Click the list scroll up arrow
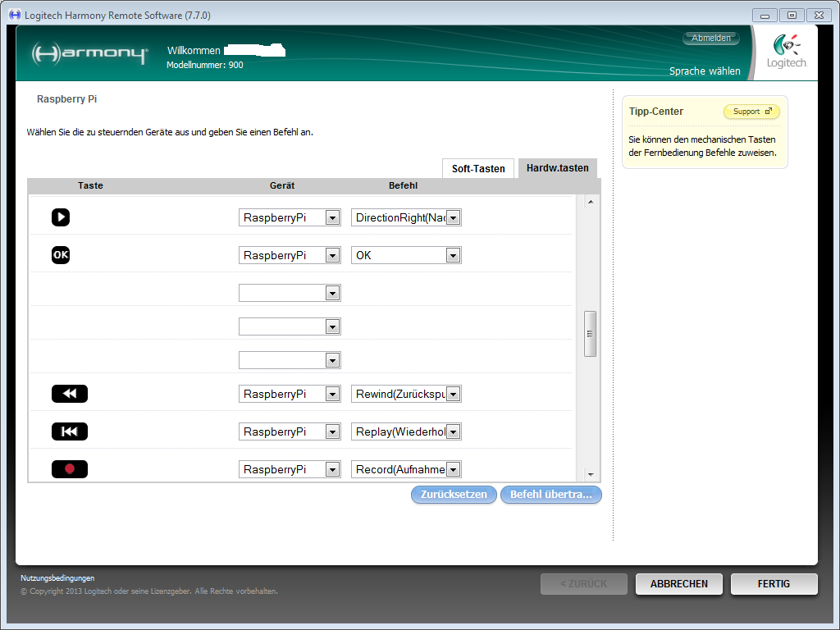 coord(591,202)
